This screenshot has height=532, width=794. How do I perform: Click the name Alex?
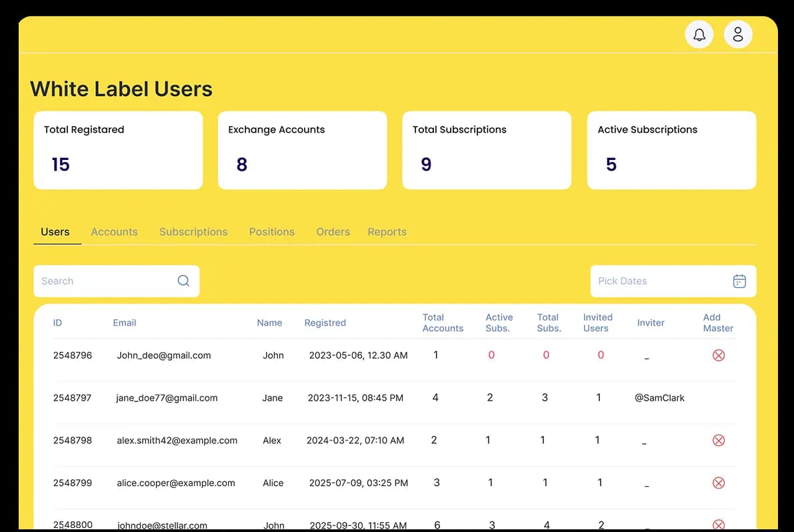click(x=272, y=441)
